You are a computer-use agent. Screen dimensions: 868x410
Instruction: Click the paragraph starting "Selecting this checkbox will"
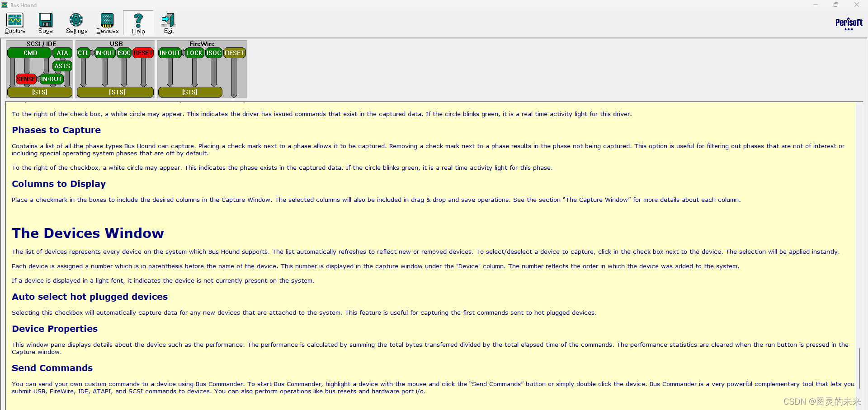coord(304,313)
